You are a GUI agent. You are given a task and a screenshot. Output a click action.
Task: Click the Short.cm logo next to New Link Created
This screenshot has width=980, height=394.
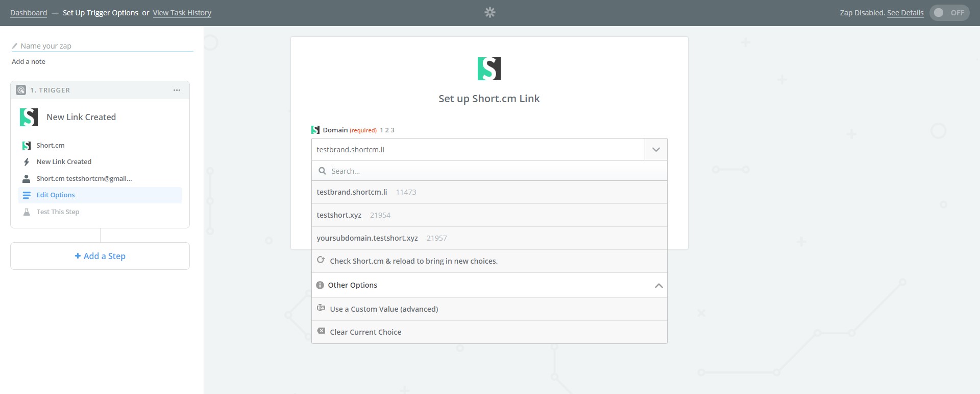coord(29,117)
